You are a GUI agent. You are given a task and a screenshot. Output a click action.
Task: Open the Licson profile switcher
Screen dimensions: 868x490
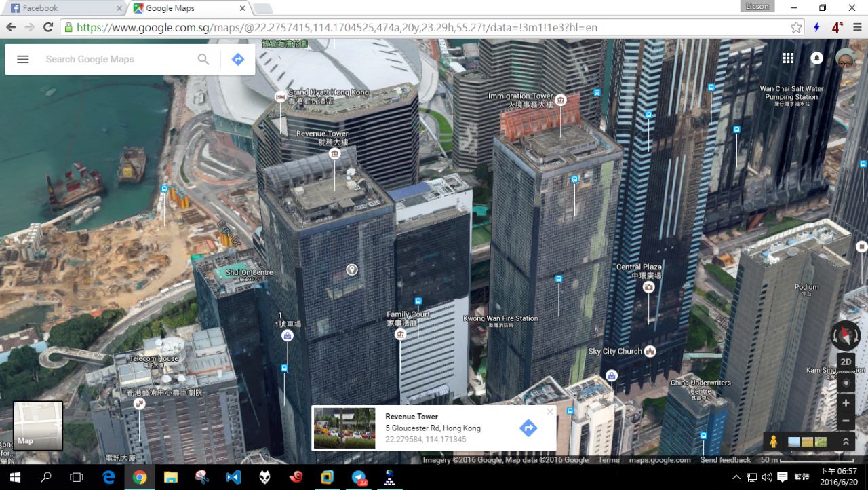(757, 7)
